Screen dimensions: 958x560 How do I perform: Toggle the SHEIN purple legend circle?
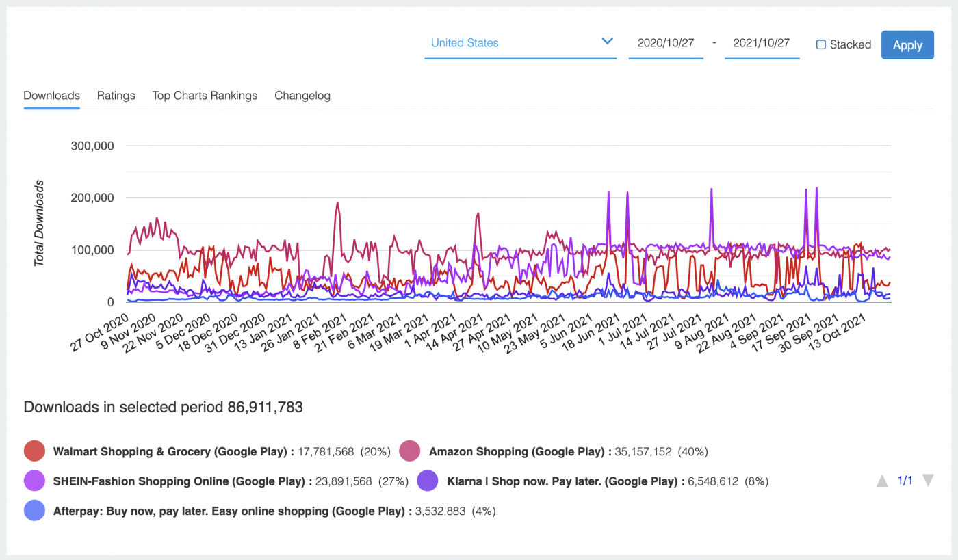coord(34,481)
